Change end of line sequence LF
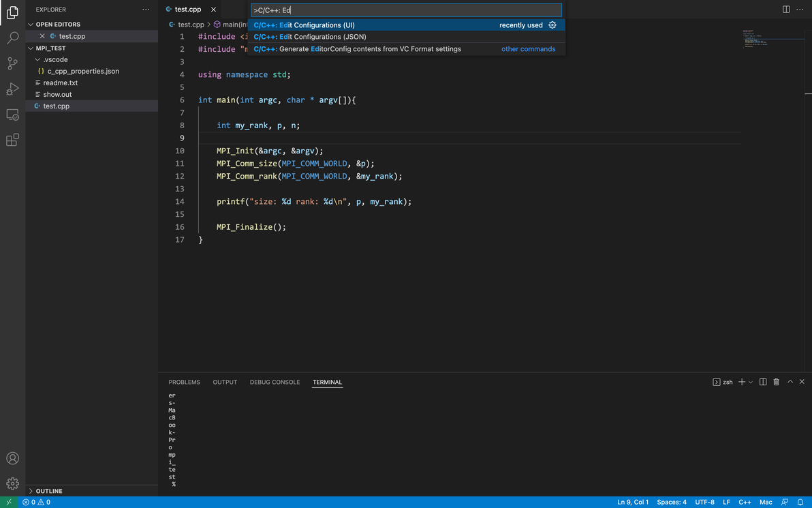812x508 pixels. point(727,503)
